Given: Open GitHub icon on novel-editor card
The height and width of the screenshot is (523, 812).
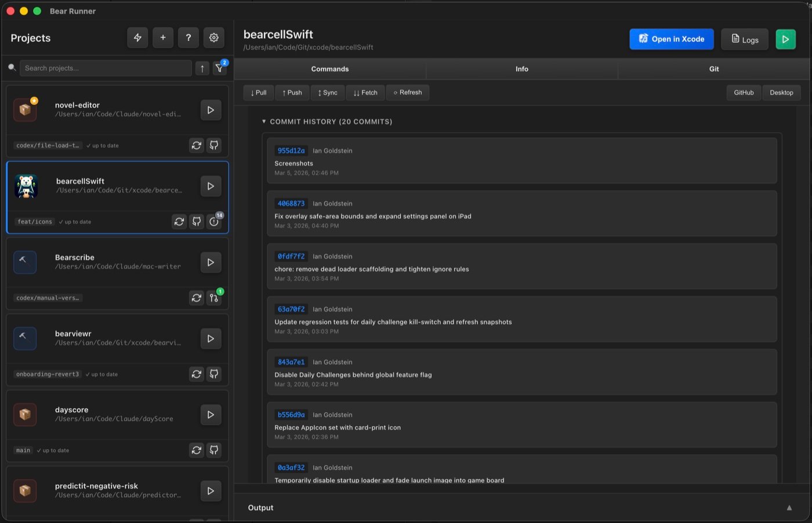Looking at the screenshot, I should 214,146.
